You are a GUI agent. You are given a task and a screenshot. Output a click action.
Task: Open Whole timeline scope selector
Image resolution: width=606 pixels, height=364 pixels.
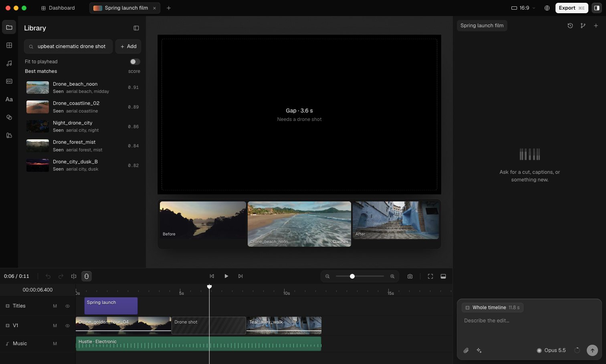click(x=492, y=308)
